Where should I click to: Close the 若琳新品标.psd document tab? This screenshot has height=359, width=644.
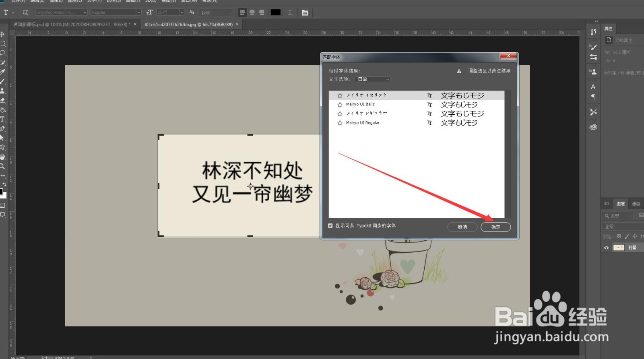click(x=135, y=25)
